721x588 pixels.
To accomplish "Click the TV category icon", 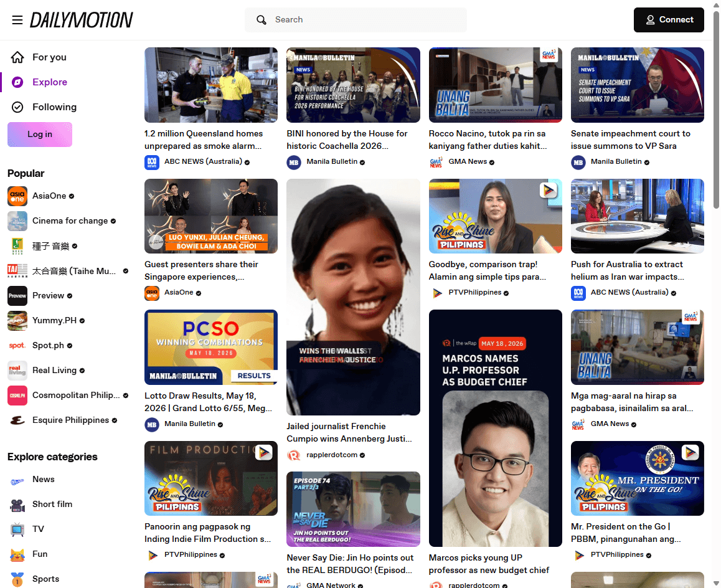I will pyautogui.click(x=17, y=529).
